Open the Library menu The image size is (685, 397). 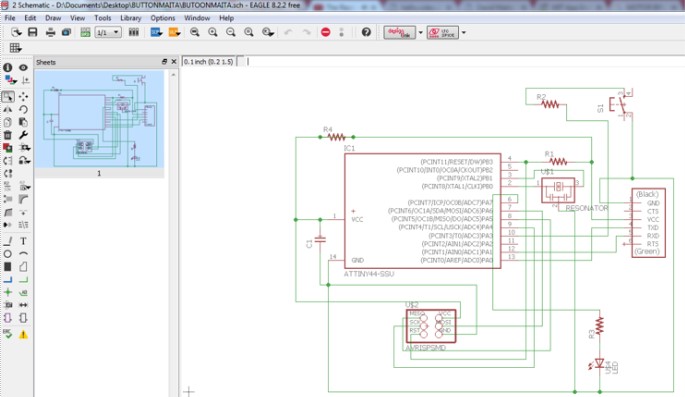131,18
